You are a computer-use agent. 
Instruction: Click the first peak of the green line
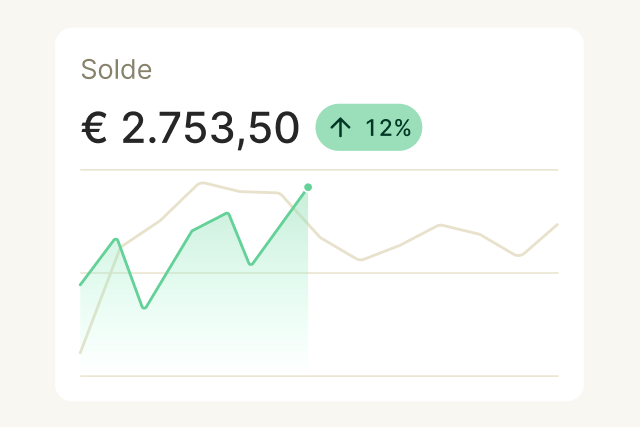tap(117, 239)
